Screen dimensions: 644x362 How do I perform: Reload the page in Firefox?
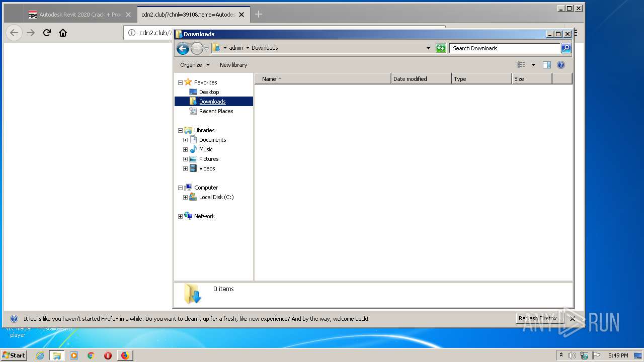[x=47, y=33]
